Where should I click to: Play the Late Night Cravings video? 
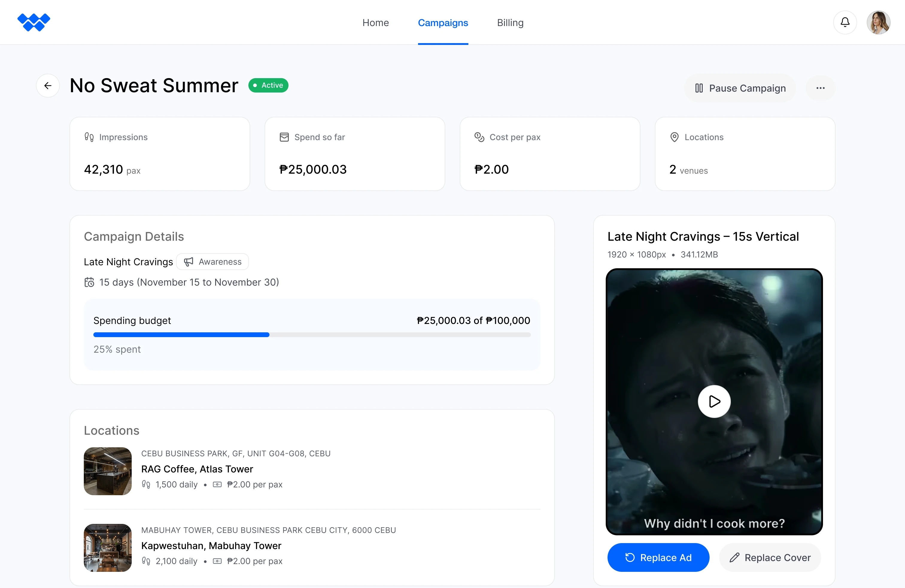coord(714,401)
